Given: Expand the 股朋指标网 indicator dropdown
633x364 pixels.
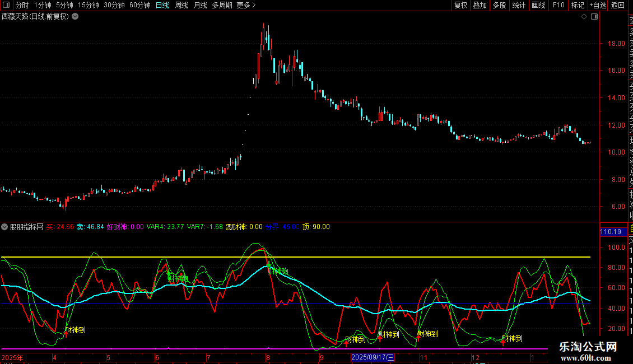Looking at the screenshot, I should 5,227.
